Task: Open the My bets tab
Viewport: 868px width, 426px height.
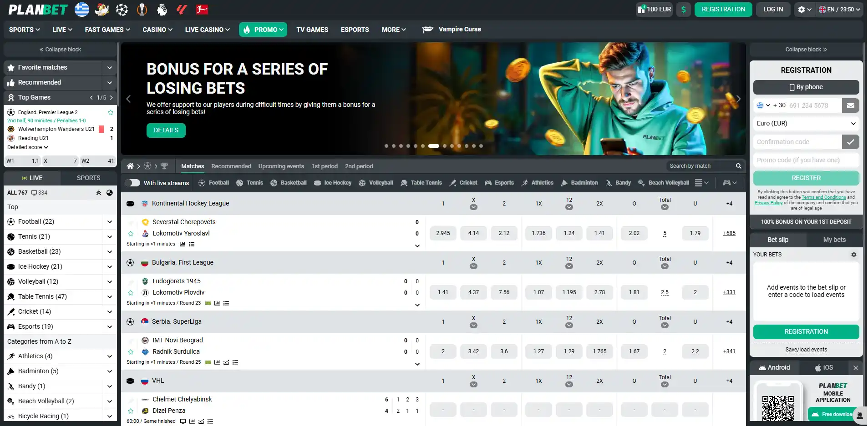Action: 834,240
